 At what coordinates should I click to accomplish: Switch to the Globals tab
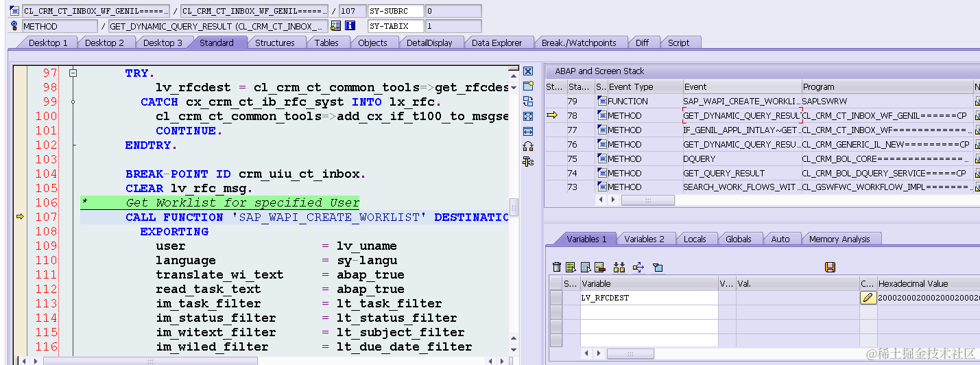[x=739, y=239]
